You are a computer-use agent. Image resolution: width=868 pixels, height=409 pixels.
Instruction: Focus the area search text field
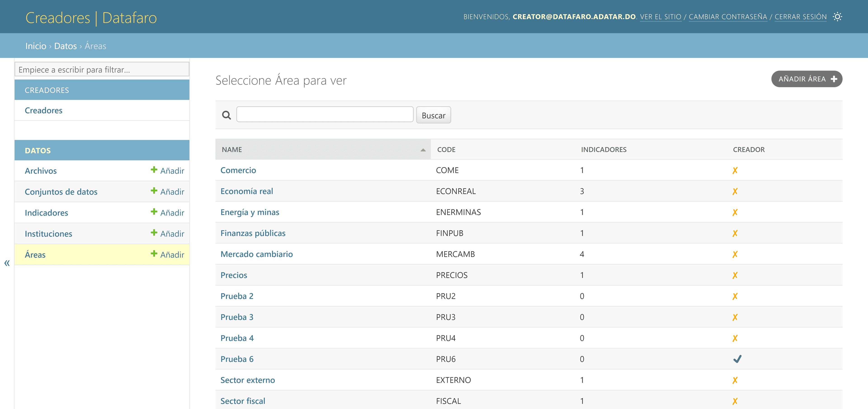[x=325, y=114]
